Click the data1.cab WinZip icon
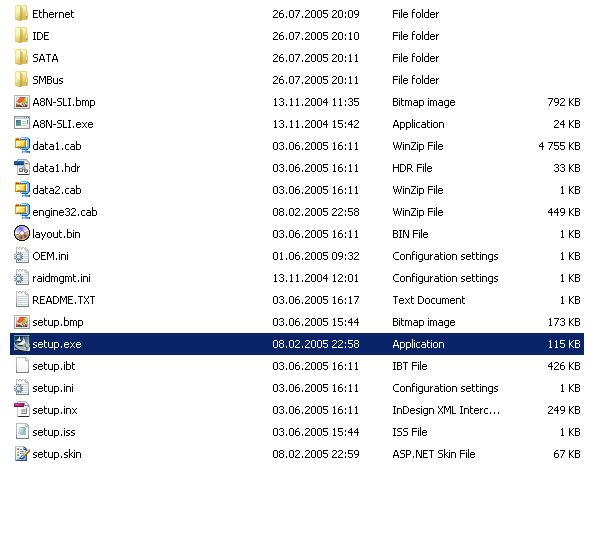This screenshot has height=541, width=607. click(22, 146)
